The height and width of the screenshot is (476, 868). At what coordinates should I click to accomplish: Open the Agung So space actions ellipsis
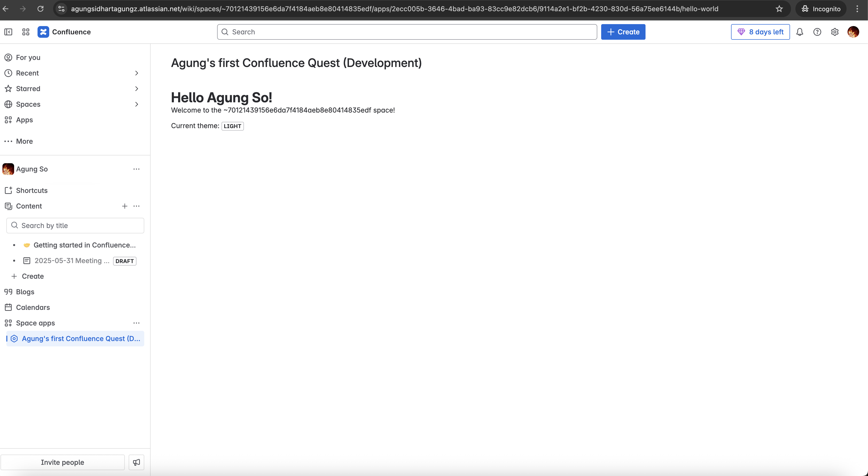point(136,169)
